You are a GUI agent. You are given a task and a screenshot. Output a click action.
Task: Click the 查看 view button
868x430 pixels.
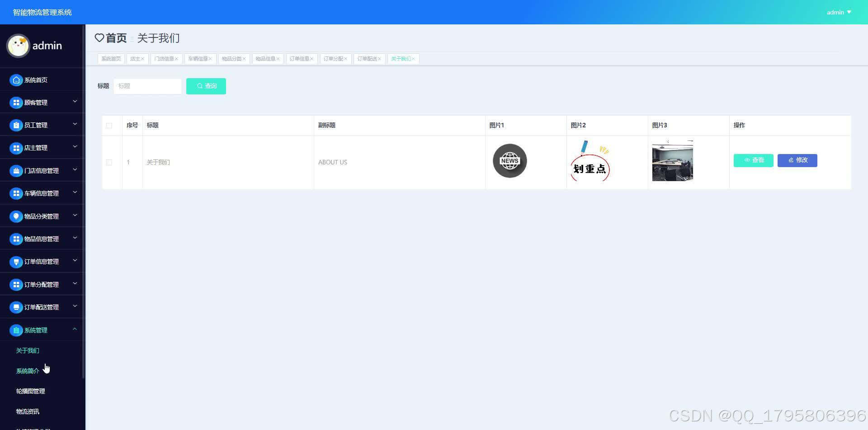coord(753,160)
